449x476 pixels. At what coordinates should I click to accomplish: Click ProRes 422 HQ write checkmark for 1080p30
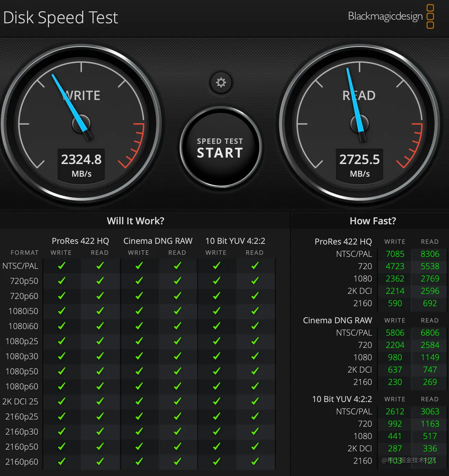tap(62, 356)
